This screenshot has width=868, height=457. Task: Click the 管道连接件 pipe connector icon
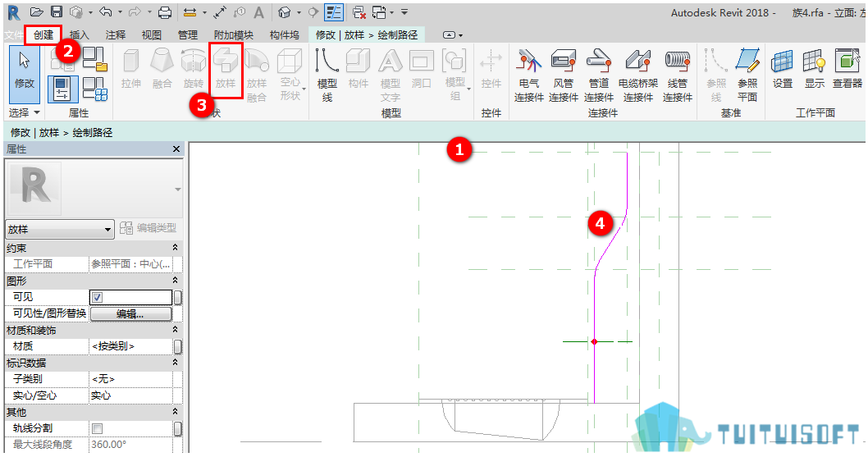[598, 75]
